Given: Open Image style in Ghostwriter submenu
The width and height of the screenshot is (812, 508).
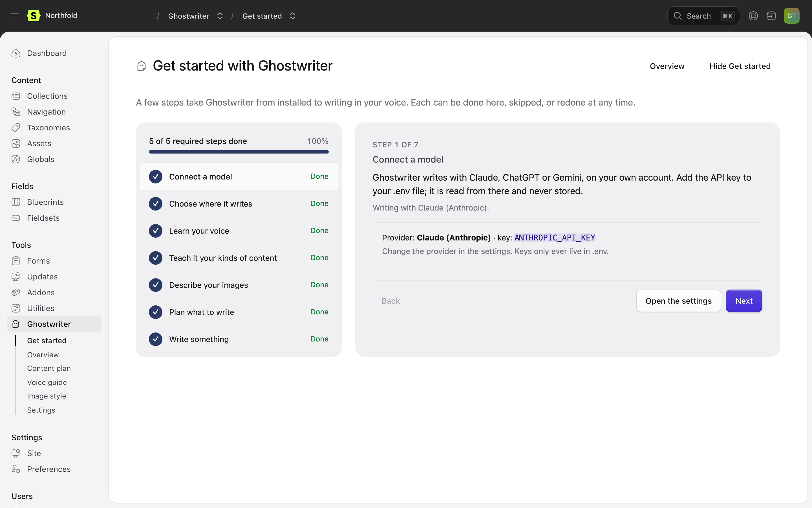Looking at the screenshot, I should coord(47,396).
